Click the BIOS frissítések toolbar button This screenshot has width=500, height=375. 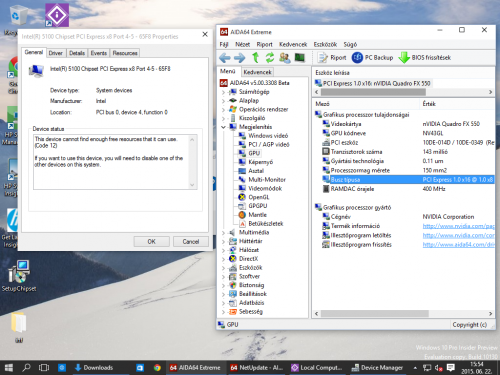[425, 58]
